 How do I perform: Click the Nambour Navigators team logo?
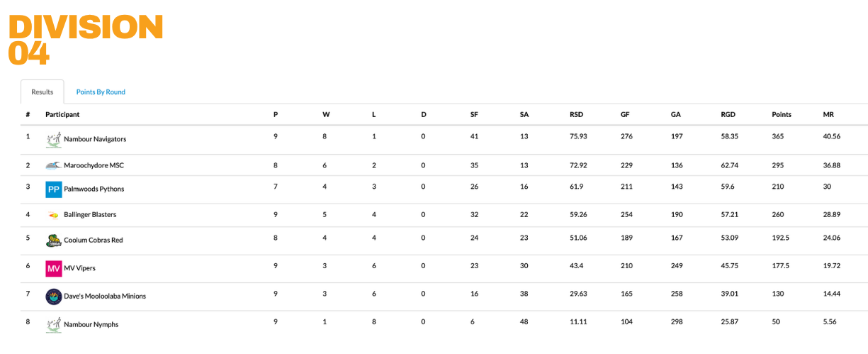53,139
